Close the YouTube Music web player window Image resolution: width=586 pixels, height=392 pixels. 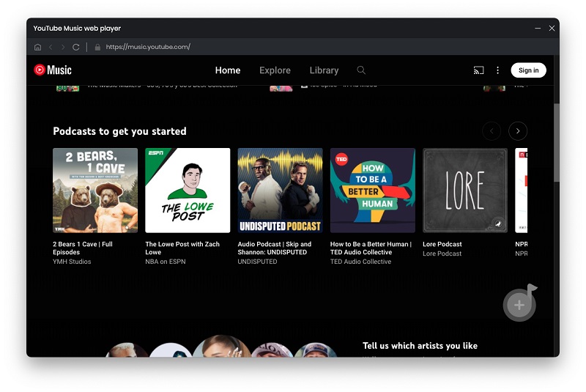[552, 29]
